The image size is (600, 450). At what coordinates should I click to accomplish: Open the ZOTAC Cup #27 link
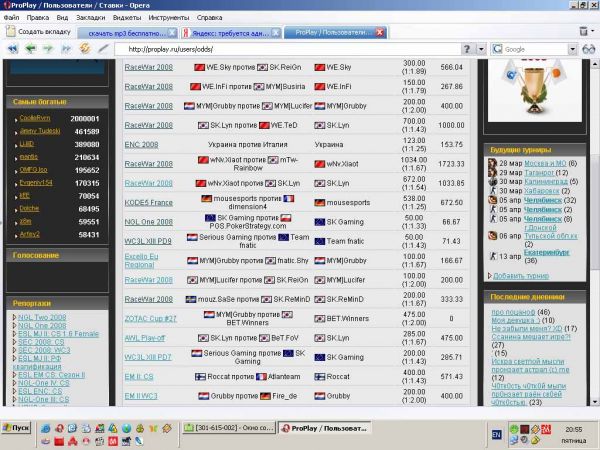[x=150, y=319]
